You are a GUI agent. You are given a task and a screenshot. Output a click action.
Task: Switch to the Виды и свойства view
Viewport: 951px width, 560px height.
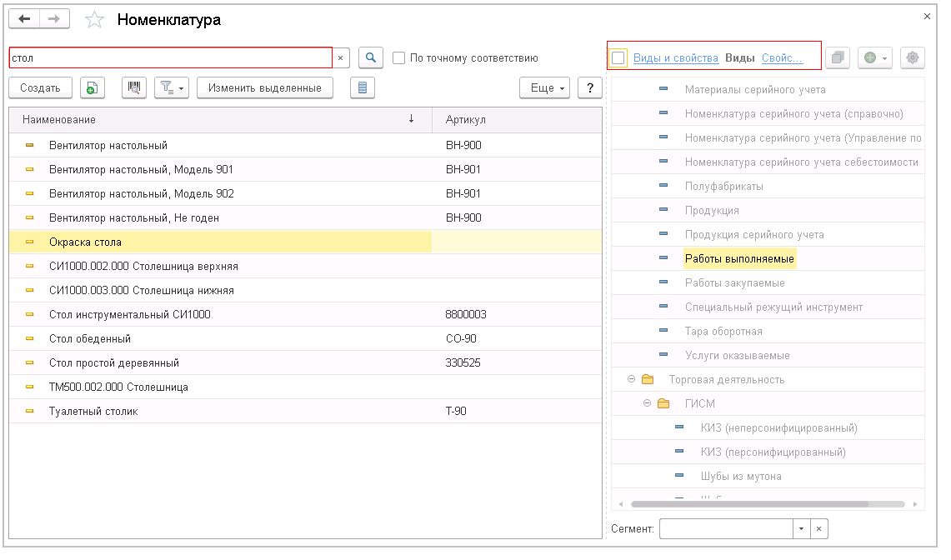click(675, 58)
